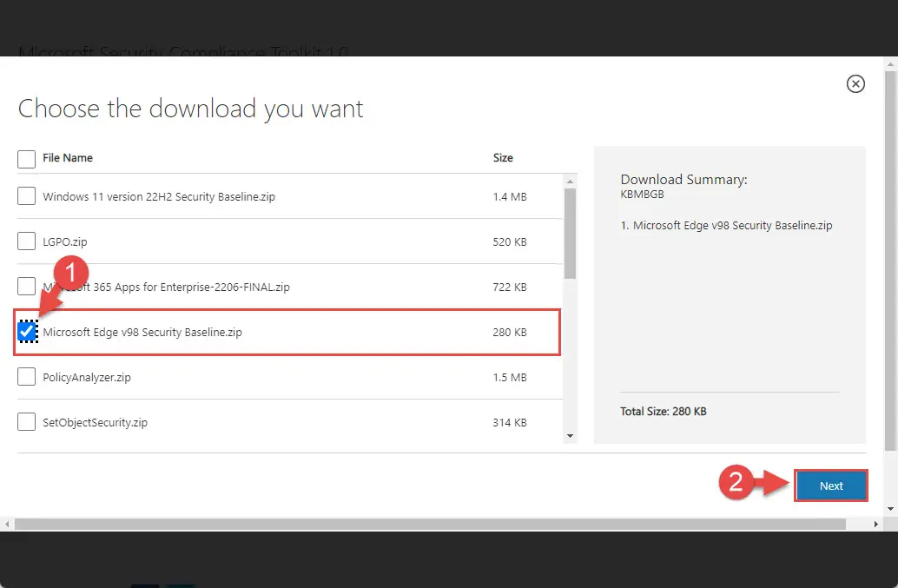Check Microsoft 365 Apps for Enterprise checkbox
898x588 pixels.
pyautogui.click(x=26, y=286)
